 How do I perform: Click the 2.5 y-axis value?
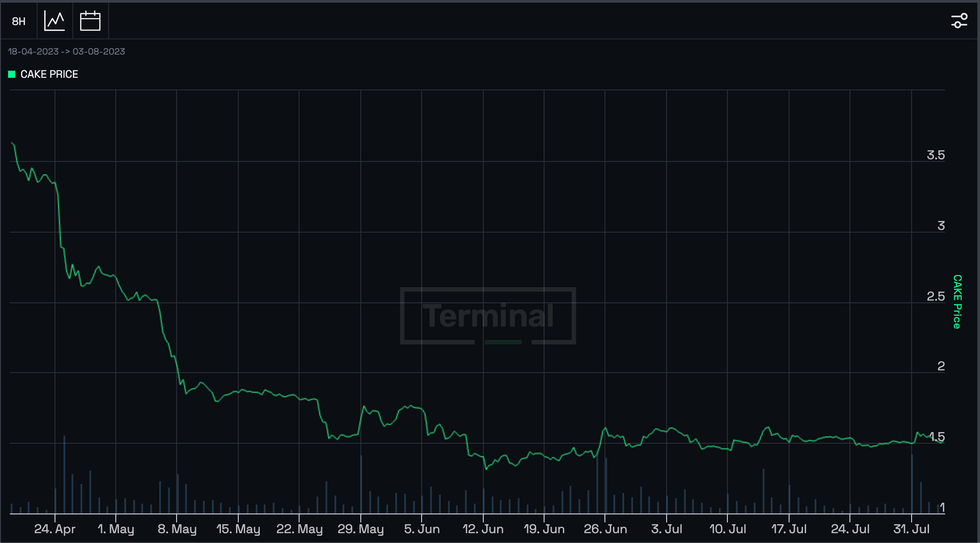click(x=936, y=296)
